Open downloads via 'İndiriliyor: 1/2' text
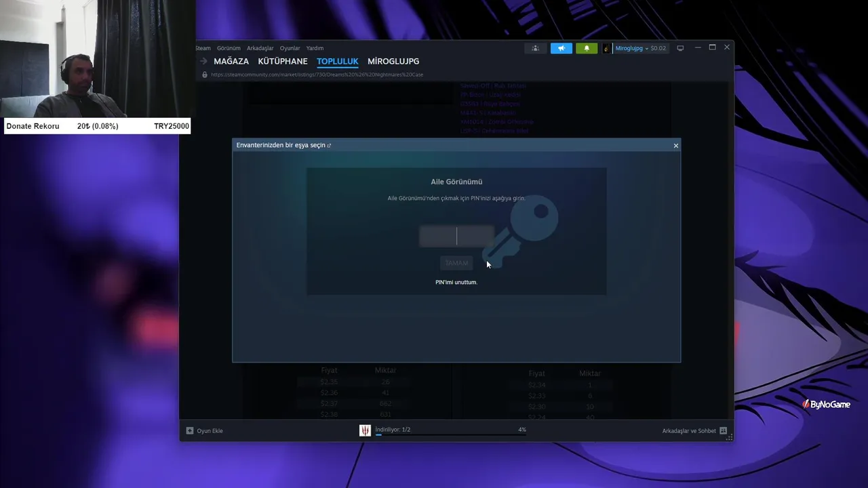Viewport: 868px width, 488px height. point(393,430)
